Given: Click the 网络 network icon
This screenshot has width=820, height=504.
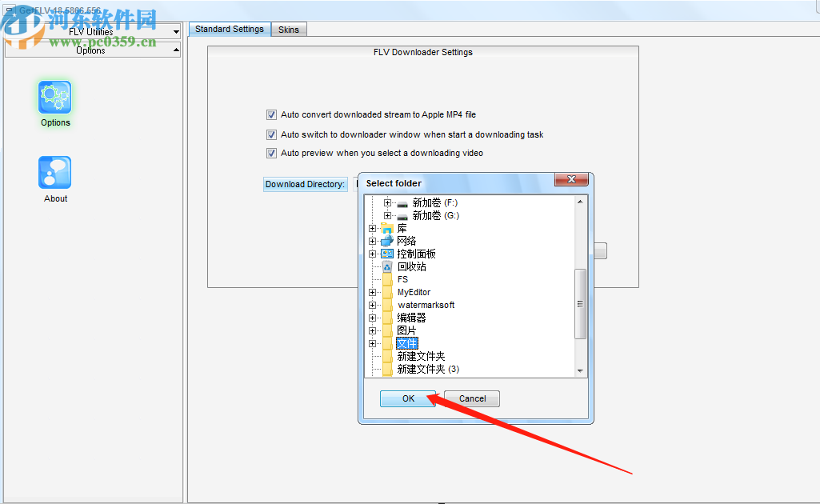Looking at the screenshot, I should pyautogui.click(x=387, y=241).
